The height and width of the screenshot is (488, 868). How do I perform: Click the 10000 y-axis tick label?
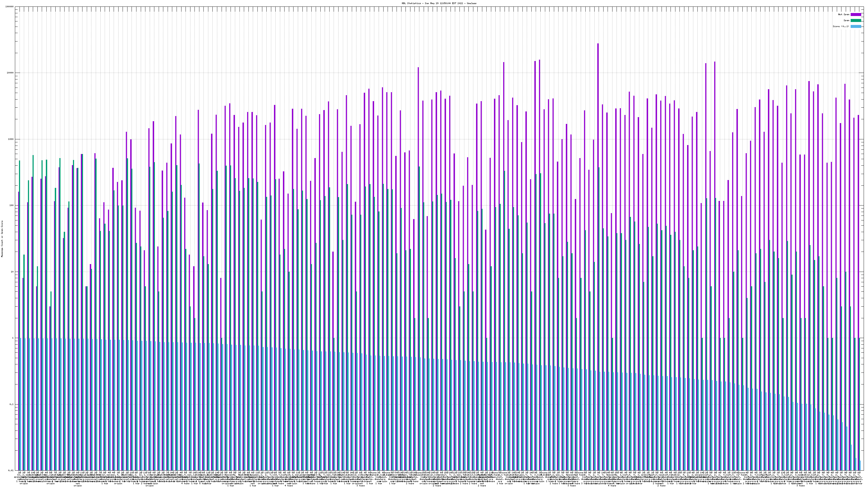[x=11, y=73]
